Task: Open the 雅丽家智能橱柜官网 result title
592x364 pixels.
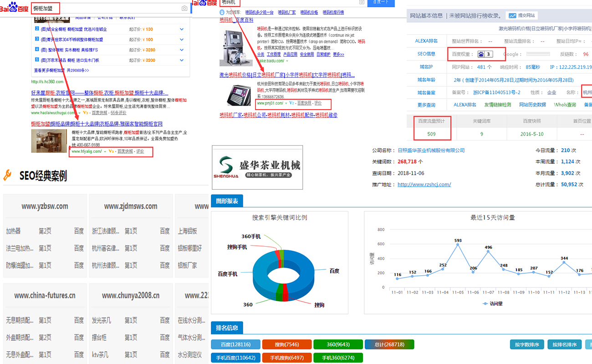Action: [97, 124]
